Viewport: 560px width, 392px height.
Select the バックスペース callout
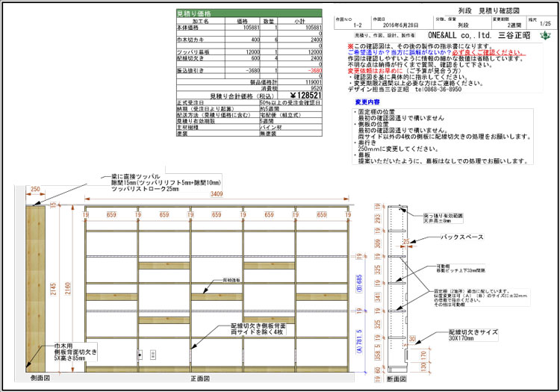point(462,237)
